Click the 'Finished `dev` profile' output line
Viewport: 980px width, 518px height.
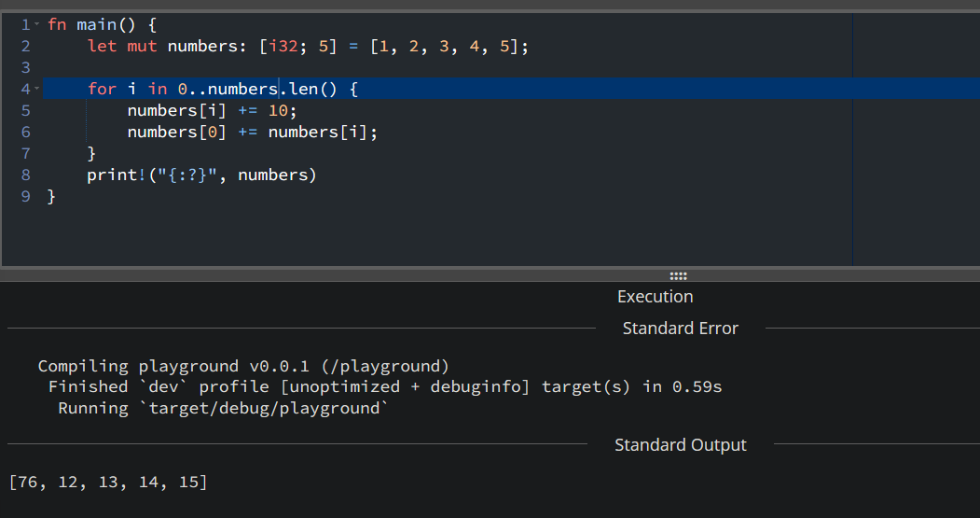385,387
